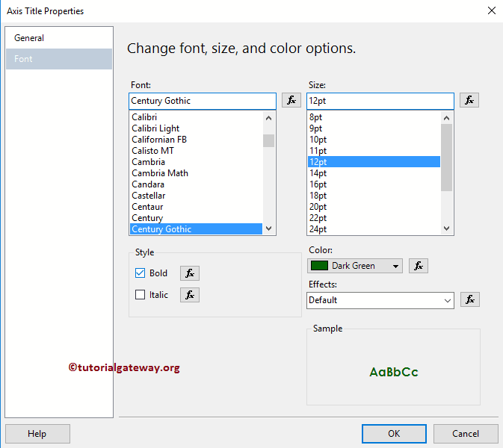This screenshot has height=448, width=503.
Task: Select Californian FB font
Action: pyautogui.click(x=196, y=140)
